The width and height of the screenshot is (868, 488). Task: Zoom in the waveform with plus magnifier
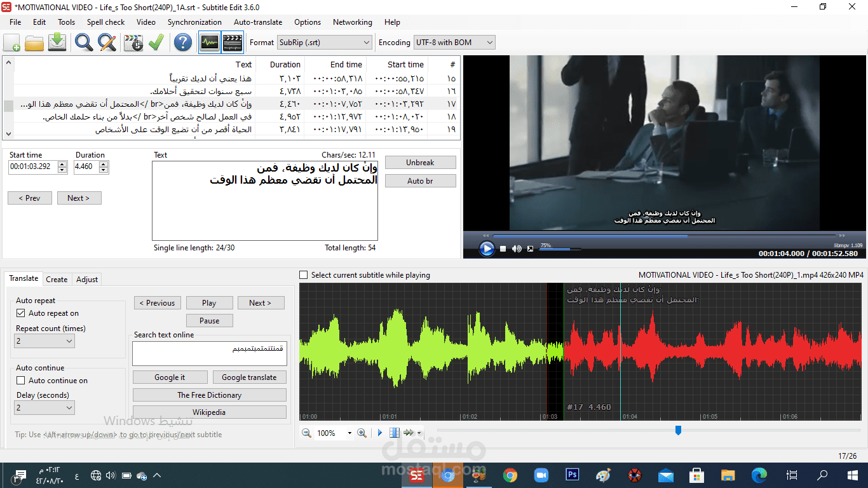click(362, 433)
